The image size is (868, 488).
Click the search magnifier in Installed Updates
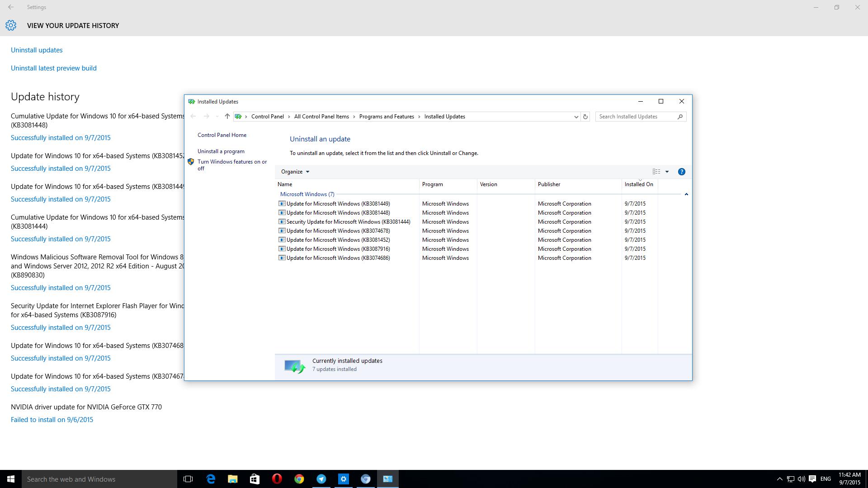point(680,117)
